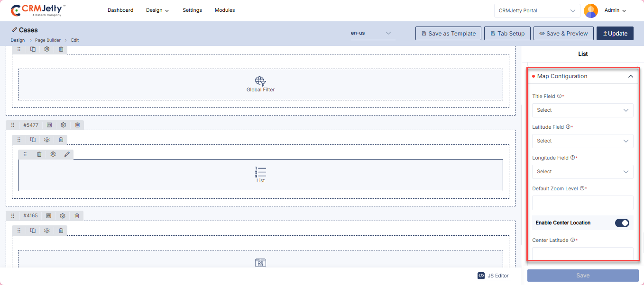Image resolution: width=644 pixels, height=285 pixels.
Task: Click the Global Filter widget icon
Action: pyautogui.click(x=260, y=81)
